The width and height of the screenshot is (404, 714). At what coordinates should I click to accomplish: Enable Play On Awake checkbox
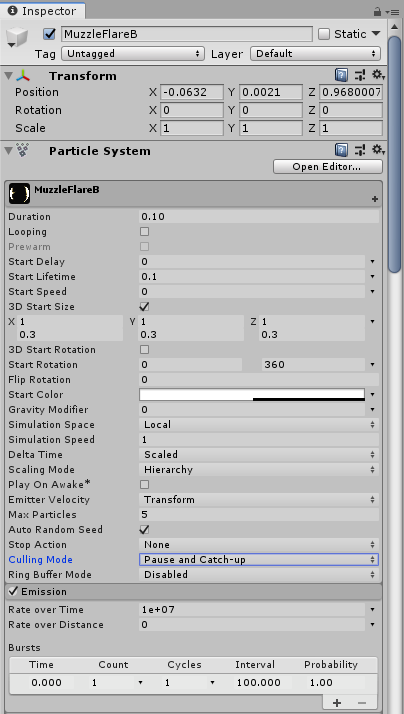click(x=144, y=484)
